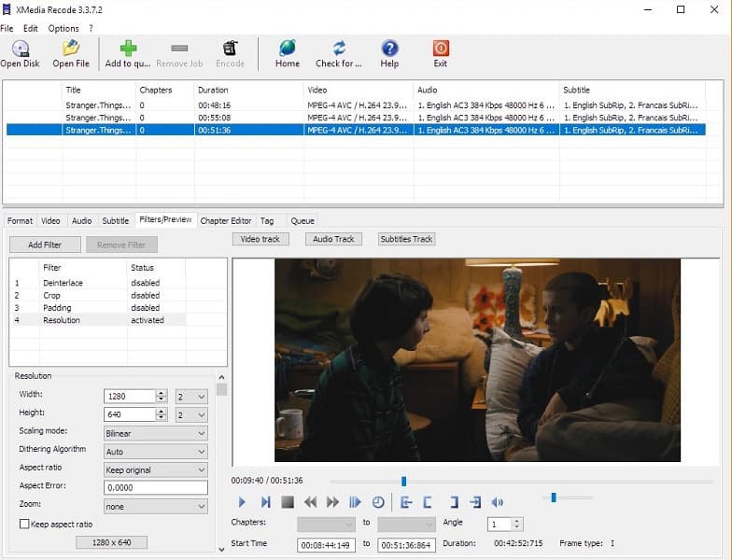Open the Aspect ratio Keep original dropdown
This screenshot has width=732, height=560.
[155, 470]
